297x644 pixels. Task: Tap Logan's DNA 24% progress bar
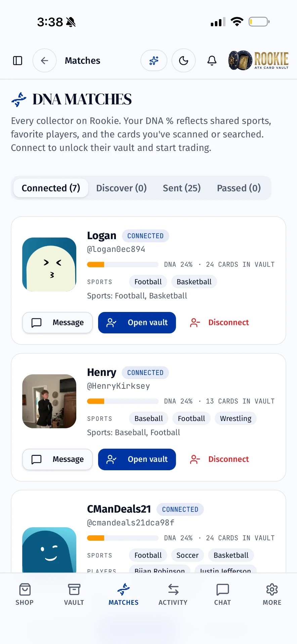tap(123, 265)
